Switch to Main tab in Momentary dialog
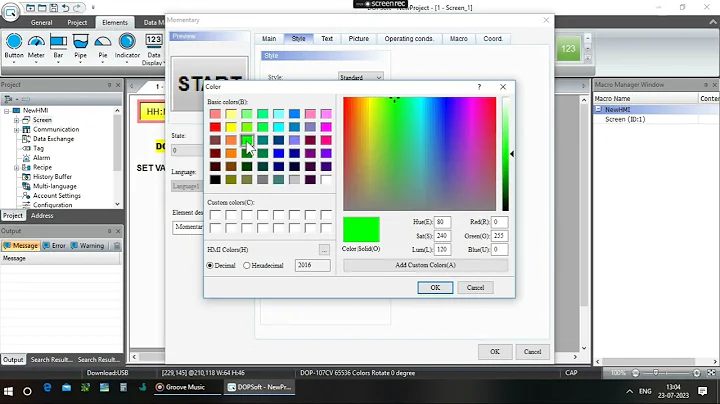The height and width of the screenshot is (404, 720). click(269, 39)
